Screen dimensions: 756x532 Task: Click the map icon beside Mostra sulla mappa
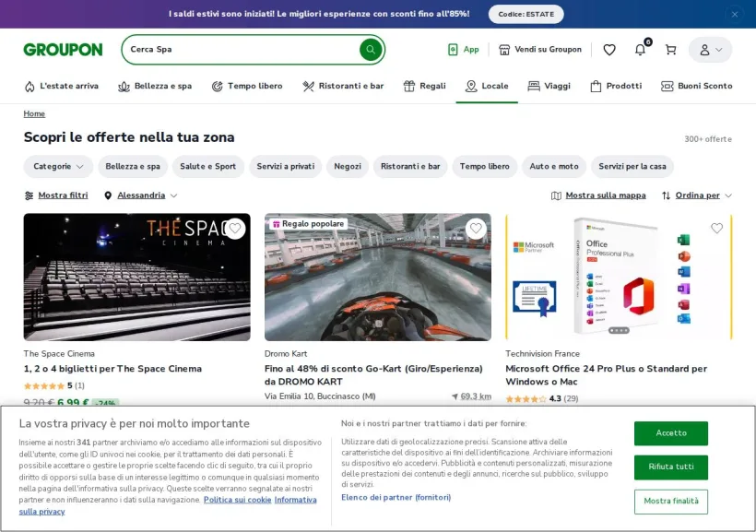click(x=556, y=195)
